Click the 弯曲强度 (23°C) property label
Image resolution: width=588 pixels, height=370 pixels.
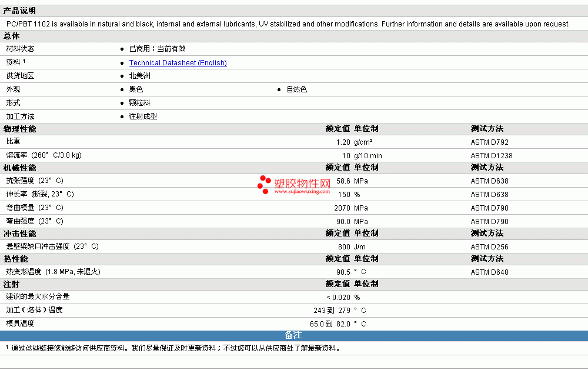tap(35, 221)
